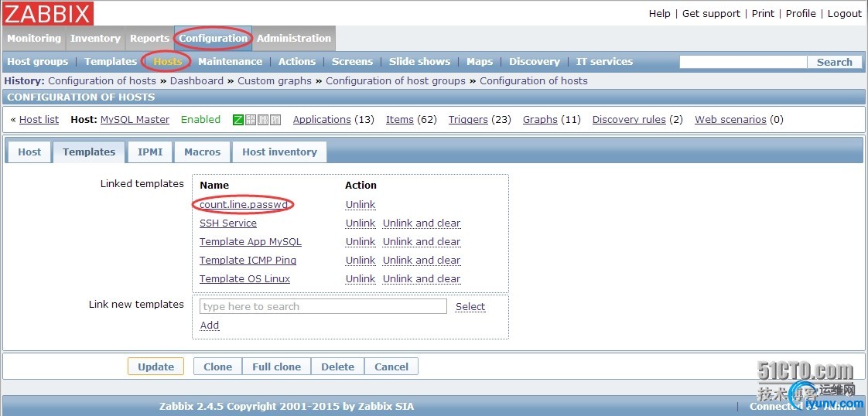The image size is (868, 416).
Task: Click the Help link
Action: coord(659,14)
